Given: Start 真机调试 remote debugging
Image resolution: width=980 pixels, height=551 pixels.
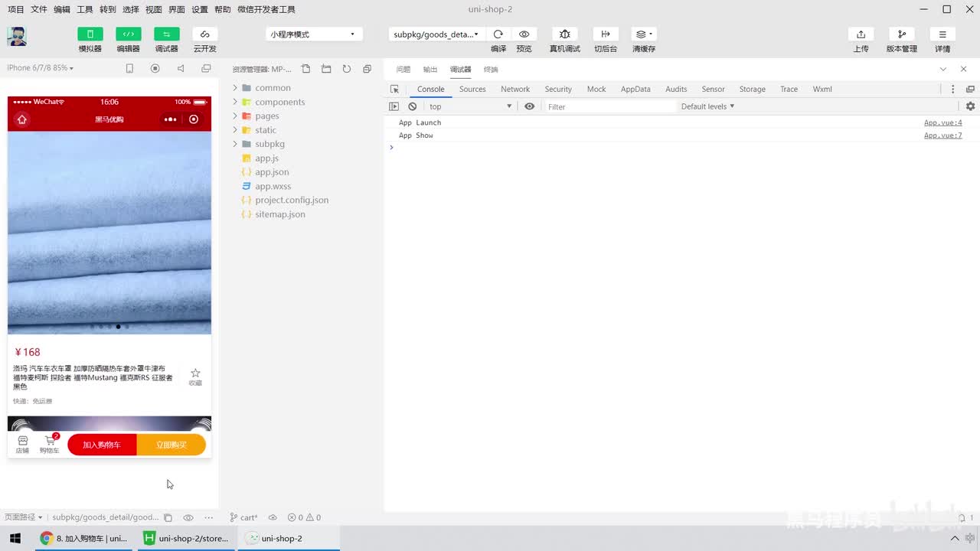Looking at the screenshot, I should tap(565, 34).
